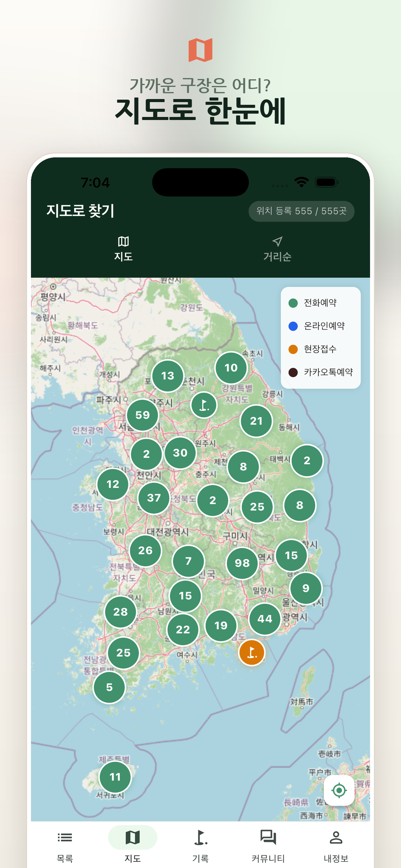
Task: Open 내정보 in the bottom navigation
Action: click(x=336, y=845)
